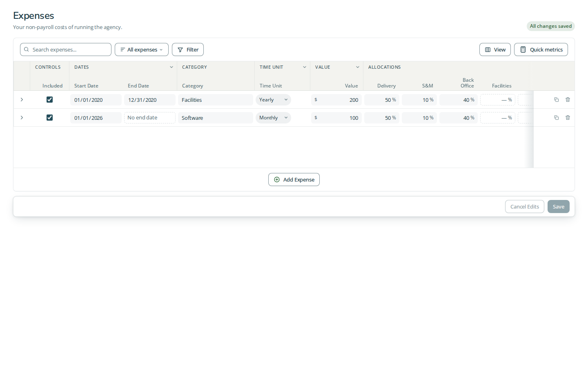Image resolution: width=588 pixels, height=368 pixels.
Task: Click the ALLOCATIONS group header
Action: pyautogui.click(x=384, y=67)
